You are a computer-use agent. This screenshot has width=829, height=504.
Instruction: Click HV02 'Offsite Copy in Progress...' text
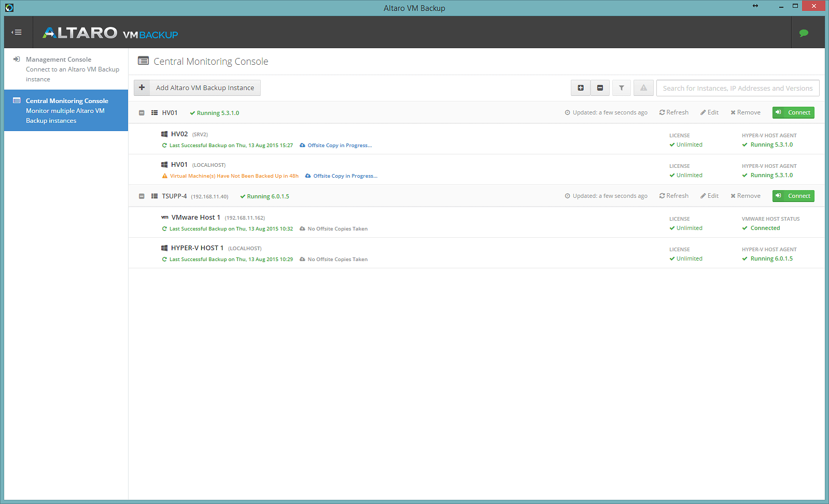[340, 146]
